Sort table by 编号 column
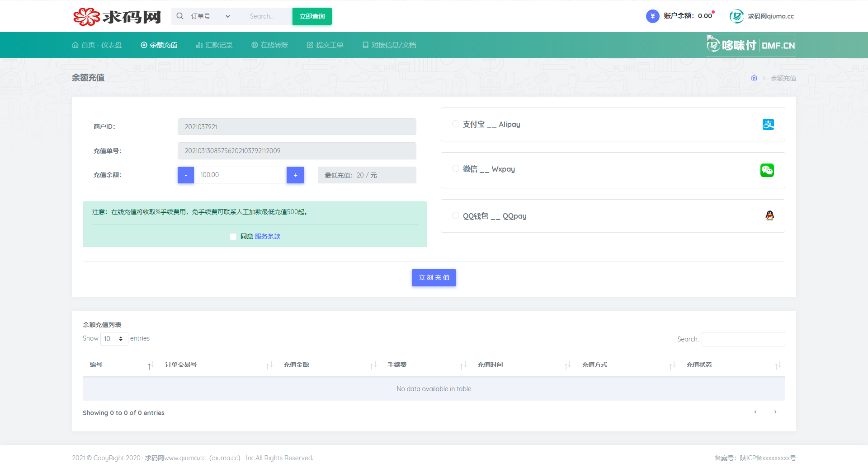 pyautogui.click(x=120, y=365)
